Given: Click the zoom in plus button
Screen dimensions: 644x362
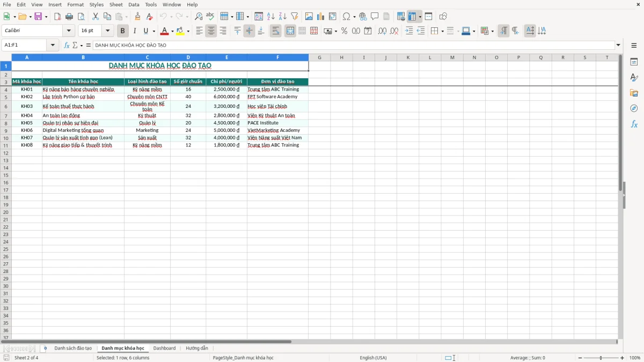Looking at the screenshot, I should (x=623, y=358).
